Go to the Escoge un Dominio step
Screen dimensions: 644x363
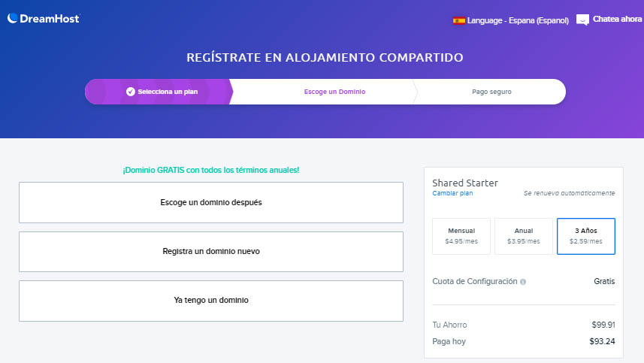coord(334,92)
